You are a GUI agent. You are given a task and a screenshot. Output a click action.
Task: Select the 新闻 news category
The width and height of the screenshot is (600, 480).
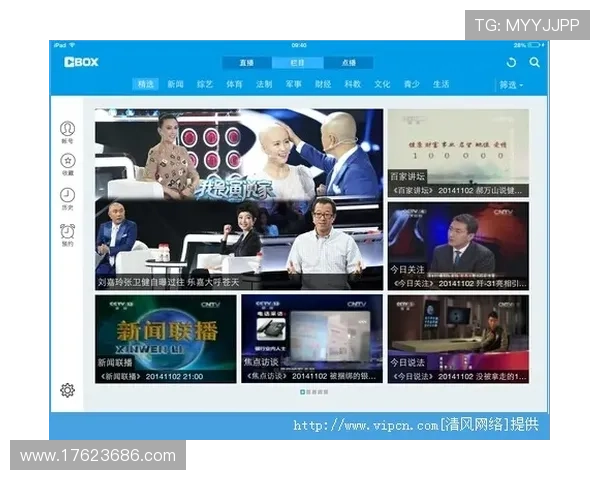tap(175, 84)
